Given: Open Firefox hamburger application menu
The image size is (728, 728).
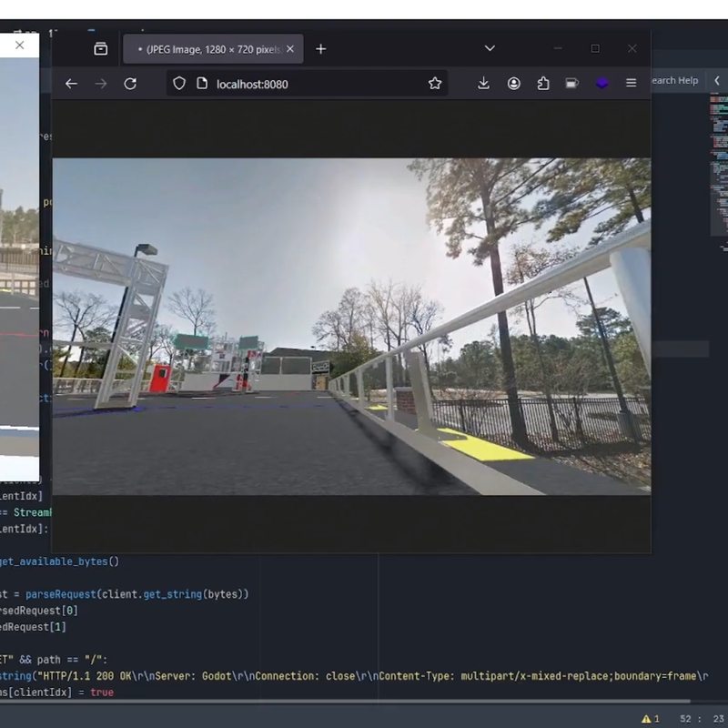Looking at the screenshot, I should [631, 84].
